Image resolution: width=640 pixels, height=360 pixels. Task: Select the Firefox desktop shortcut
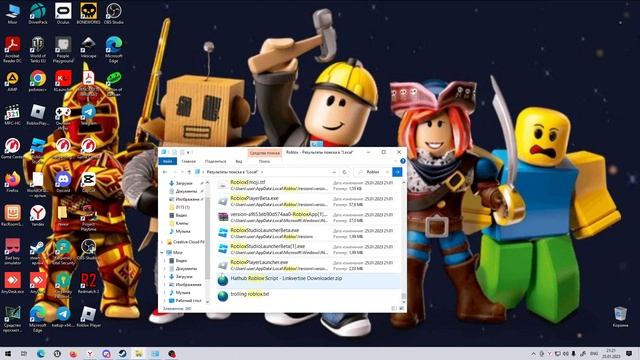tap(12, 182)
